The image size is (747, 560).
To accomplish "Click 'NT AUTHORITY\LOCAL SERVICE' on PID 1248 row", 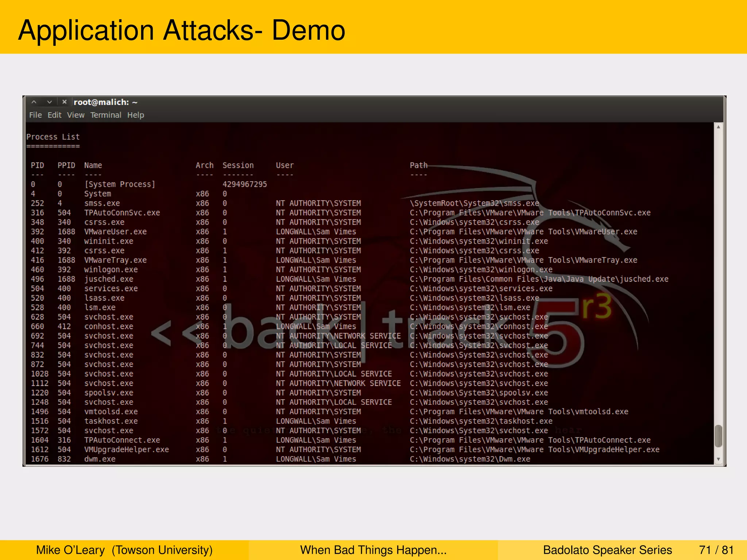I will click(x=334, y=402).
